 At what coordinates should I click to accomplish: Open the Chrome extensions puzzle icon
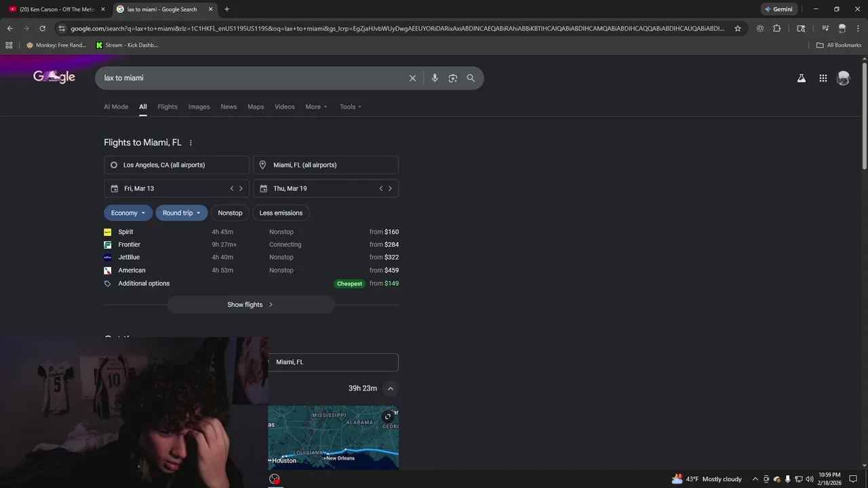tap(777, 28)
